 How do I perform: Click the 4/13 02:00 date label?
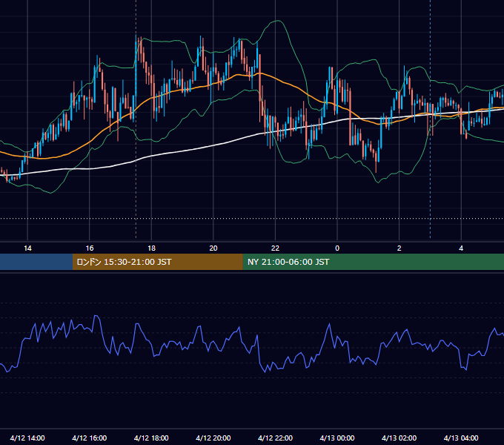(x=399, y=438)
